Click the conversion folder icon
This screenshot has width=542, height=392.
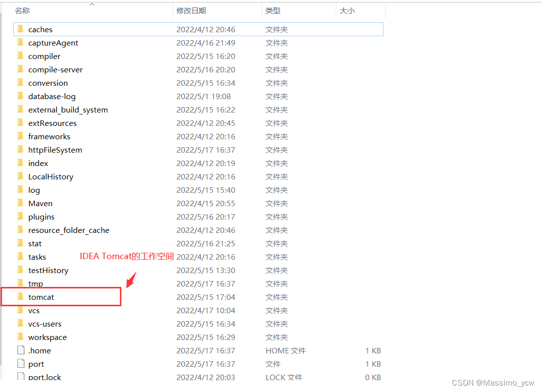pos(21,83)
